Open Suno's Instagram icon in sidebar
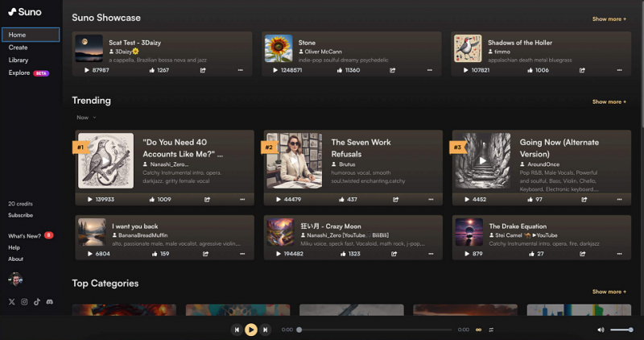 pyautogui.click(x=24, y=301)
